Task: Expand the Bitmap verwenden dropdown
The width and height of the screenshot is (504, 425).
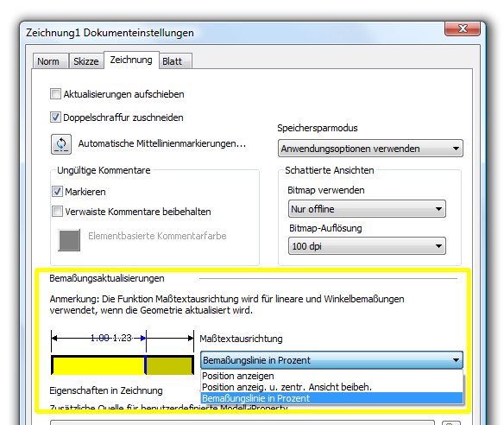Action: (367, 209)
